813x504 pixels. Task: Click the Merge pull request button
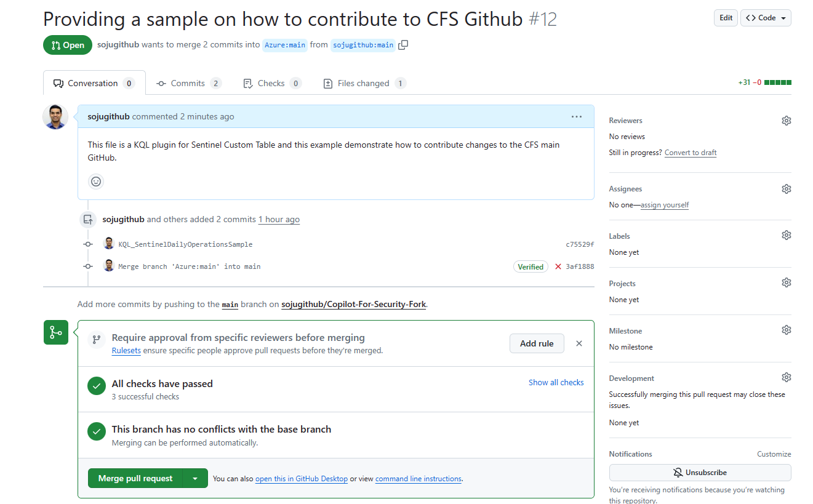pos(135,478)
